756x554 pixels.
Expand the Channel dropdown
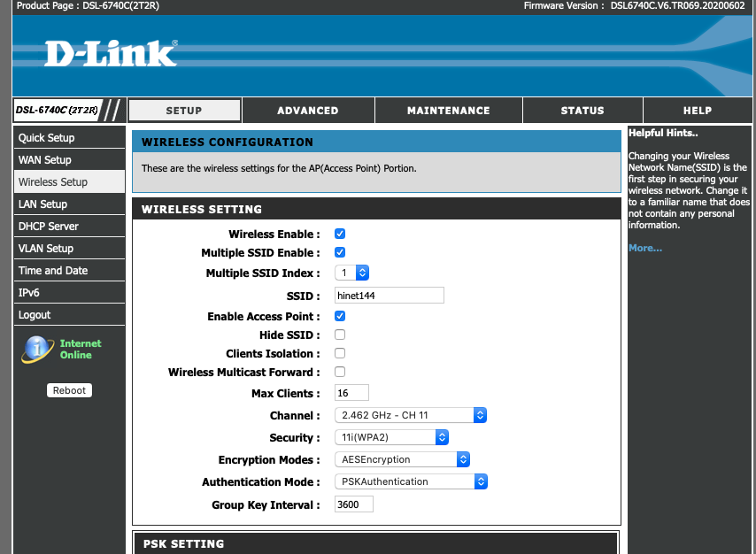[x=411, y=415]
